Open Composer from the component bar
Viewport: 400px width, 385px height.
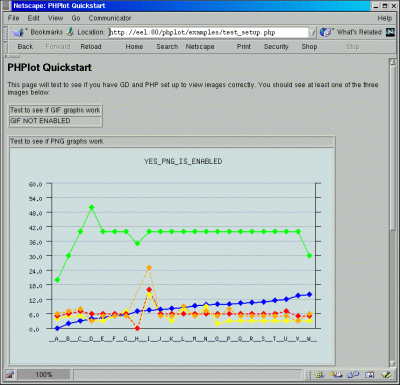click(386, 375)
